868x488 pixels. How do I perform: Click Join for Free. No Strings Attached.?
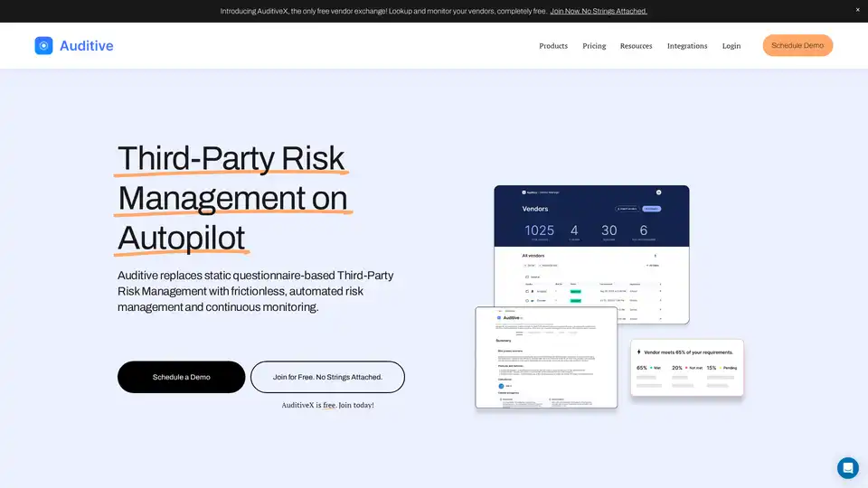click(x=327, y=377)
